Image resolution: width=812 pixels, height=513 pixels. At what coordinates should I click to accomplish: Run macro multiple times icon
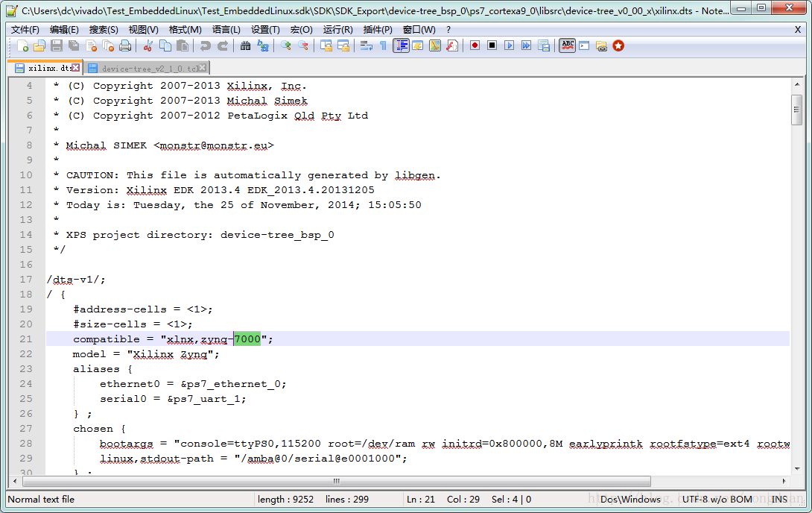pos(526,46)
